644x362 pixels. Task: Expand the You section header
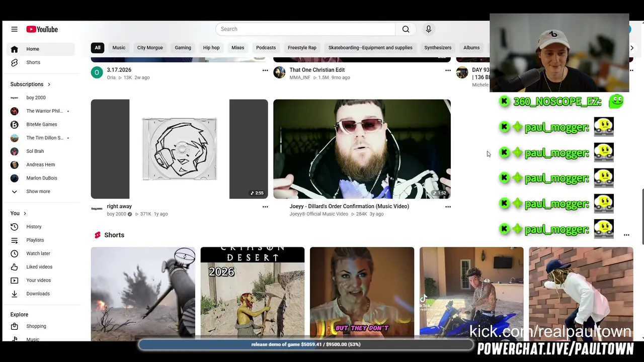click(19, 213)
